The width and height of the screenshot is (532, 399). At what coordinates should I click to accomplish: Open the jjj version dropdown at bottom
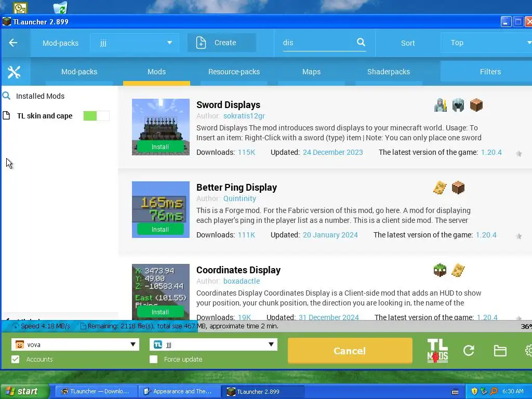click(213, 344)
